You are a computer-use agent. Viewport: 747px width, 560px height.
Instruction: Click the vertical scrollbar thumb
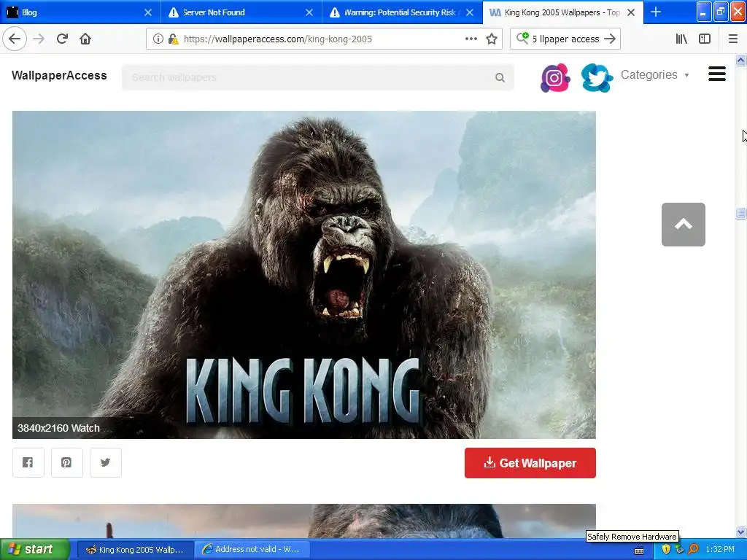[x=740, y=213]
